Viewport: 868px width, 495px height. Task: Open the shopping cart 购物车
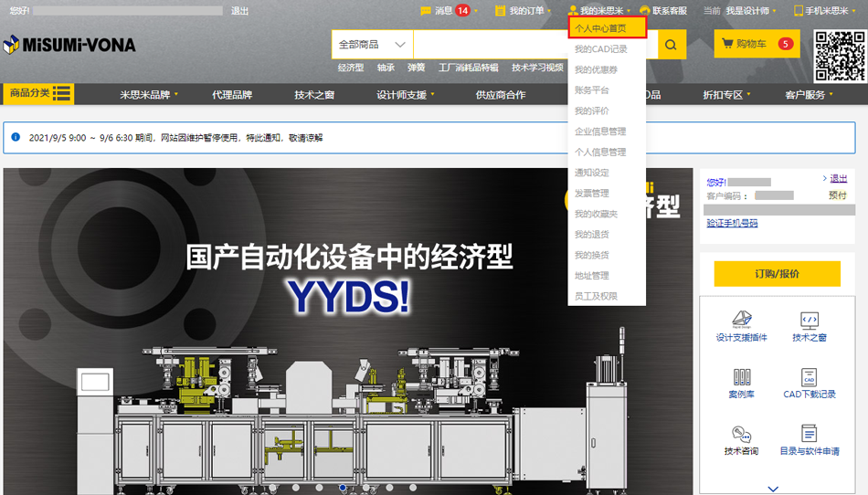pos(757,44)
